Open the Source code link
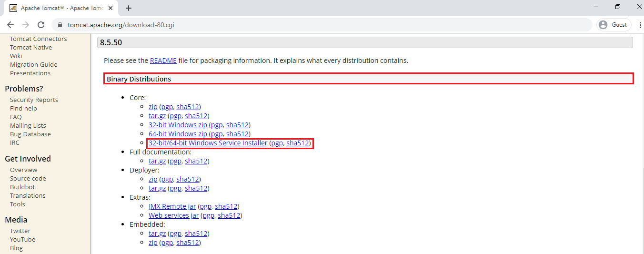 coord(28,179)
